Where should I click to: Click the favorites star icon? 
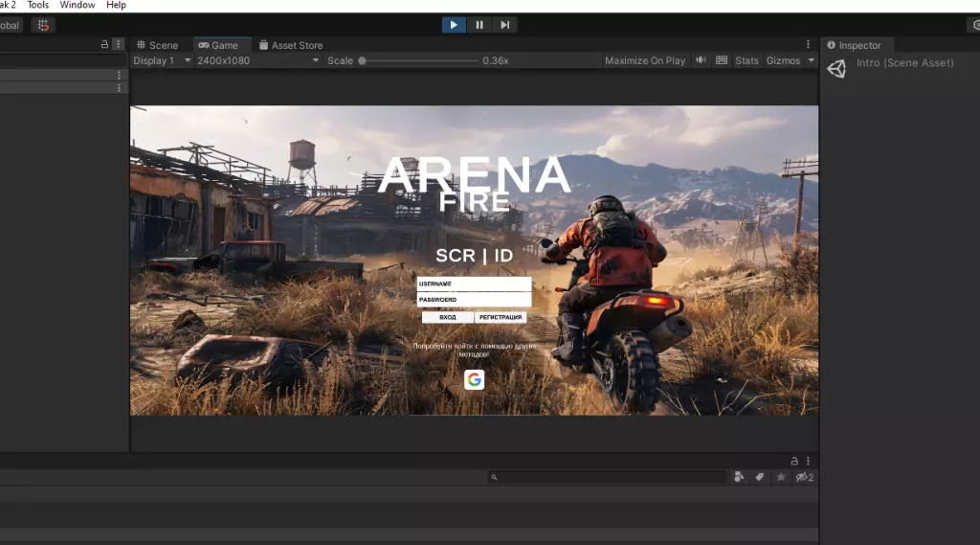pyautogui.click(x=781, y=477)
